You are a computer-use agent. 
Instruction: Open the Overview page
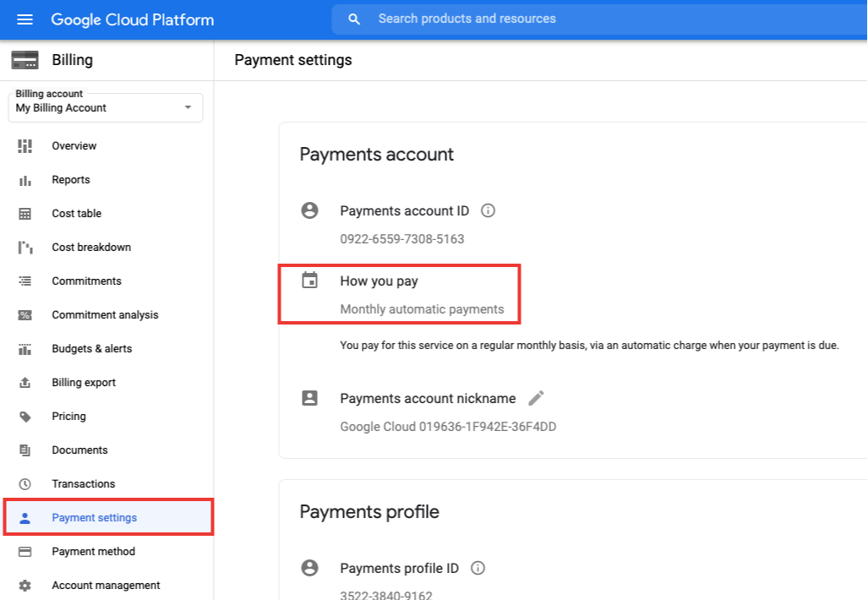pyautogui.click(x=74, y=146)
